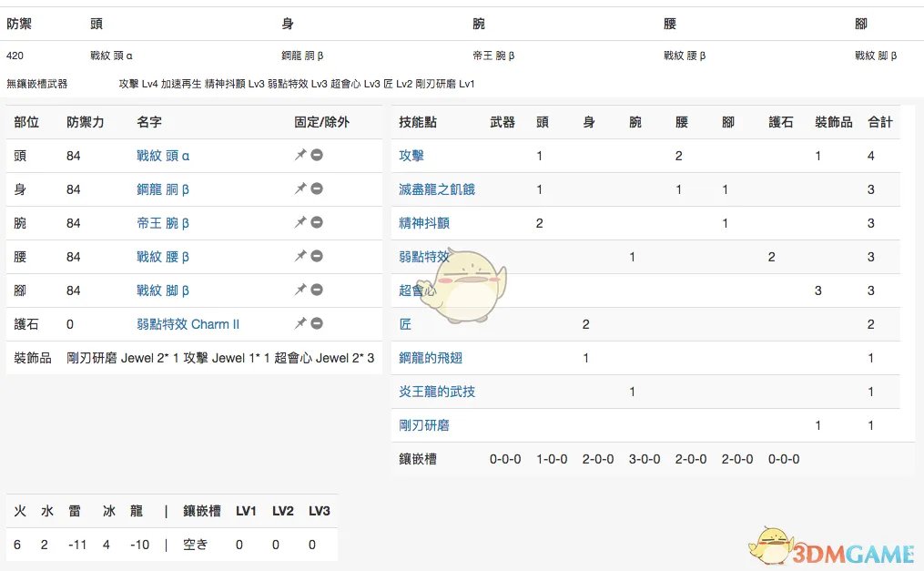Image resolution: width=924 pixels, height=571 pixels.
Task: Click the exclude icon for 鋼龍 胴 β
Action: pyautogui.click(x=315, y=189)
